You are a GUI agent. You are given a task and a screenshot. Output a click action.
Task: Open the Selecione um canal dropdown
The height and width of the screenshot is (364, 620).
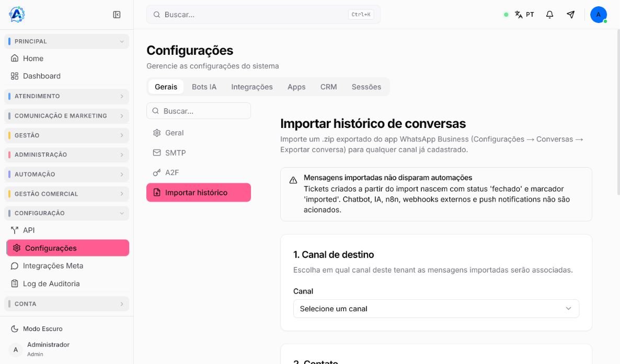point(436,309)
